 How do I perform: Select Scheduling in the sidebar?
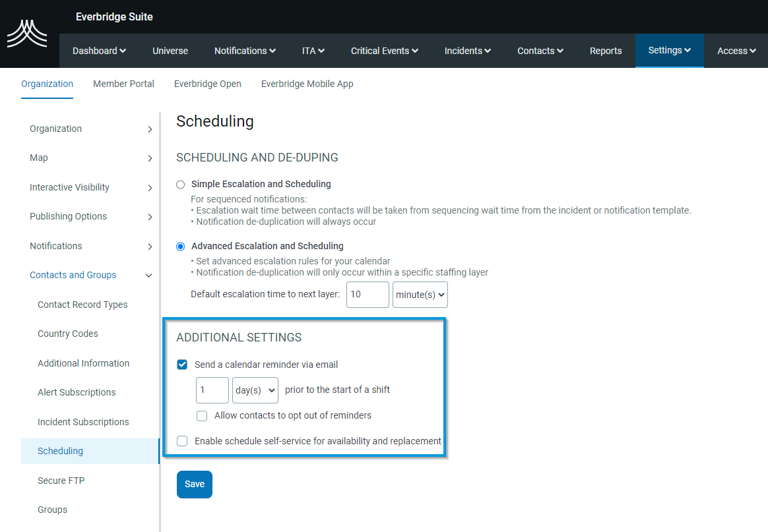coord(90,452)
